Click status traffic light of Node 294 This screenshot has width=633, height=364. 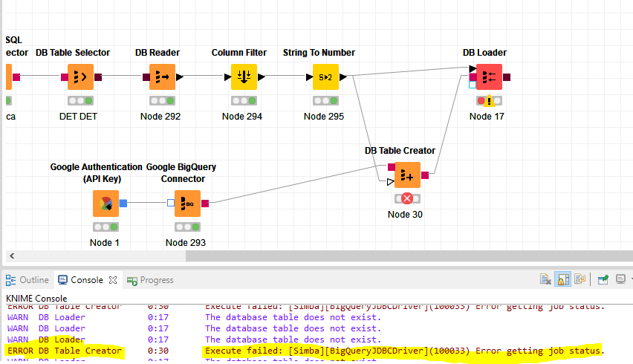(x=244, y=100)
